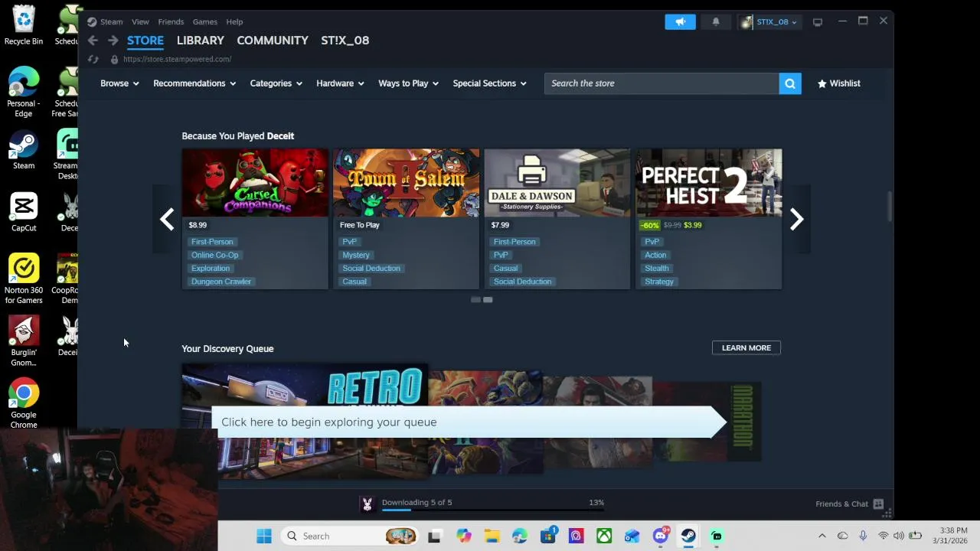Open the Dale & Dawson game thumbnail
Screen dimensions: 980x551
click(x=557, y=183)
